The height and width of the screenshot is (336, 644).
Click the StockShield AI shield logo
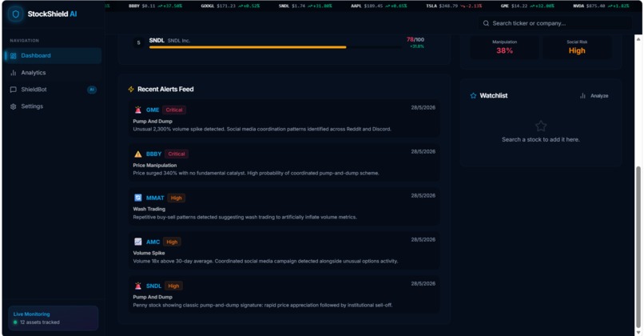click(16, 14)
